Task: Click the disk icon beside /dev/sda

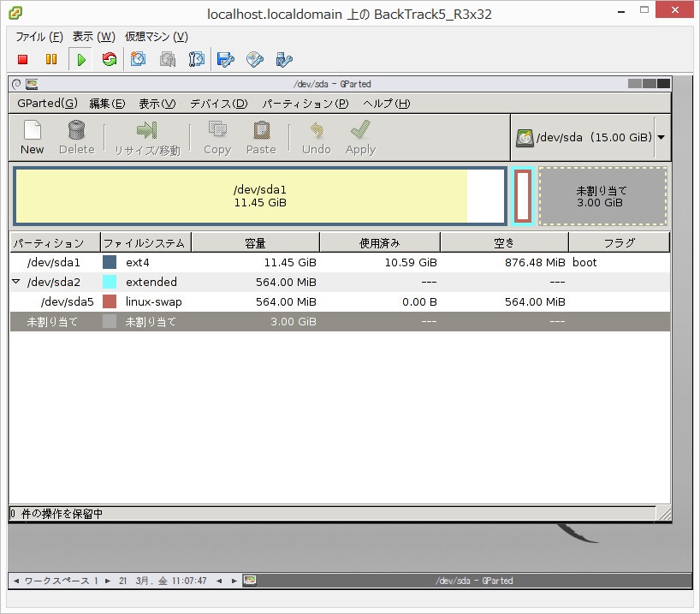Action: (525, 138)
